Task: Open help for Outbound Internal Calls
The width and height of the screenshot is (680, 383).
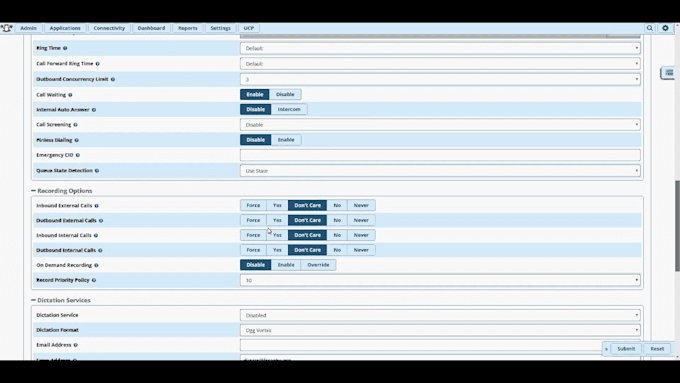Action: point(100,250)
